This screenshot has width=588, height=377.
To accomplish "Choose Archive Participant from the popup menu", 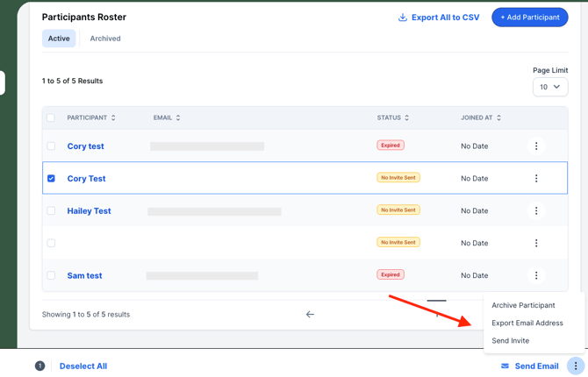I will pyautogui.click(x=523, y=305).
